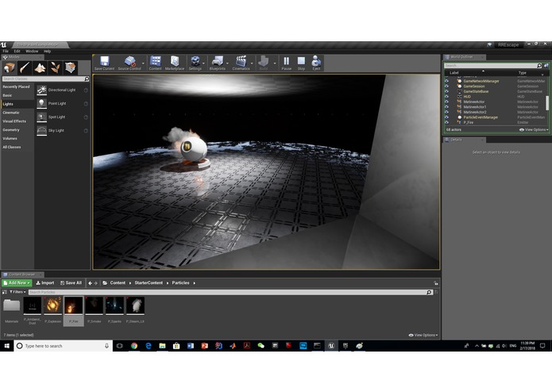
Task: Open Type column dropdown in World Outliner
Action: (542, 75)
